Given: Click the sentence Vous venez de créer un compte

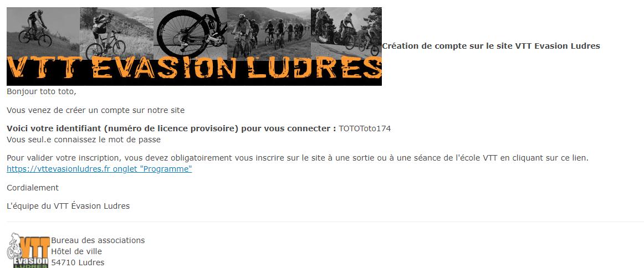Looking at the screenshot, I should click(x=96, y=110).
